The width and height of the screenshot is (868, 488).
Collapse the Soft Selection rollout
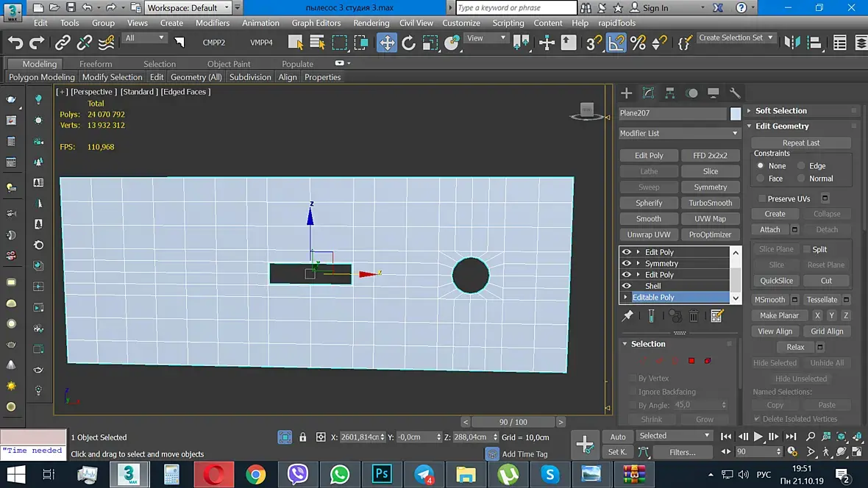(780, 111)
